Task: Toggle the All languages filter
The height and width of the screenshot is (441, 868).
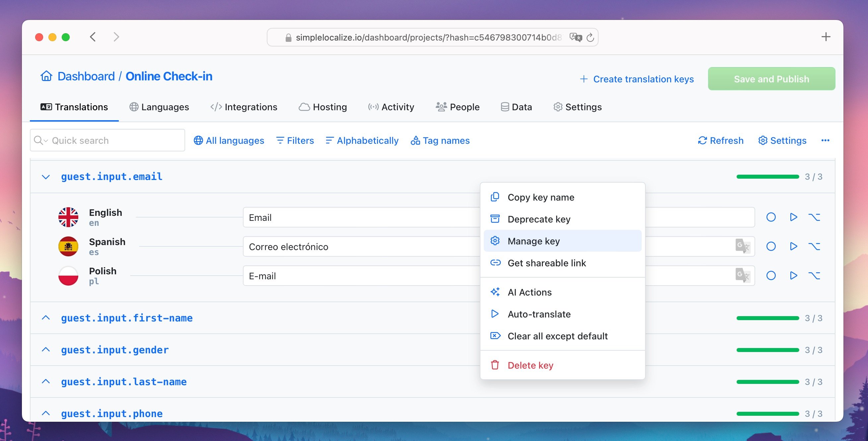Action: [228, 139]
